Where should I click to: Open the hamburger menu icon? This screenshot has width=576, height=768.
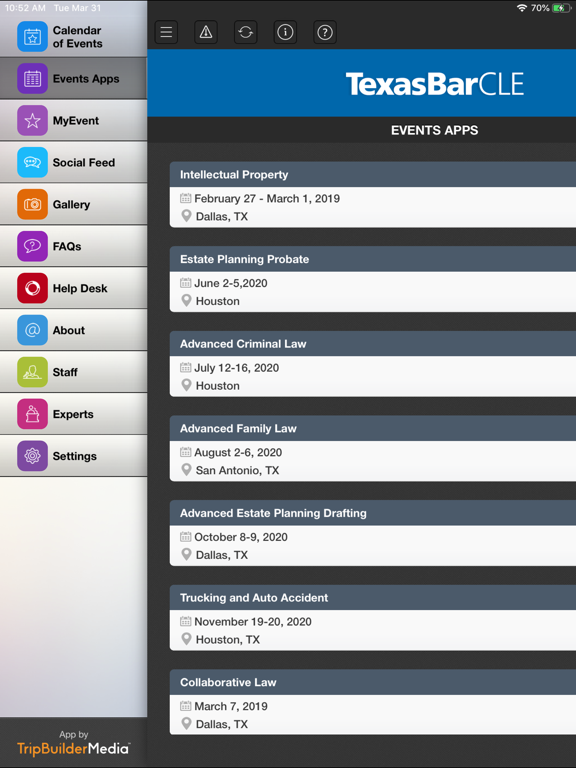coord(167,32)
